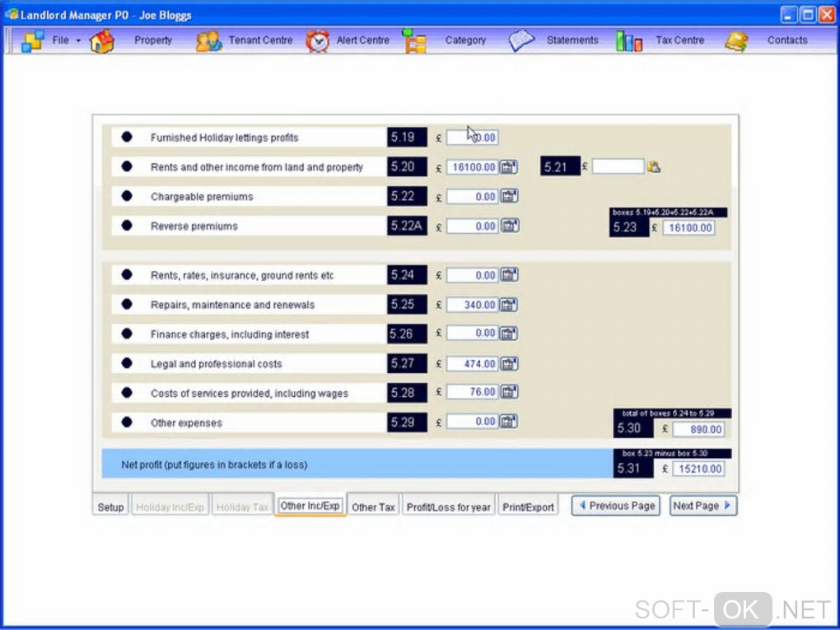Click the box 5.23 total field
The height and width of the screenshot is (630, 840).
(x=688, y=227)
